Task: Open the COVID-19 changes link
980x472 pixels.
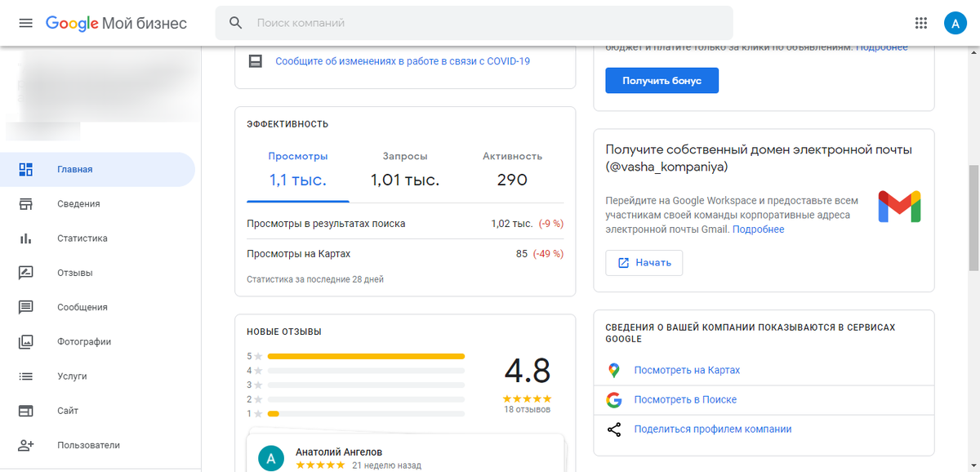Action: [x=403, y=61]
